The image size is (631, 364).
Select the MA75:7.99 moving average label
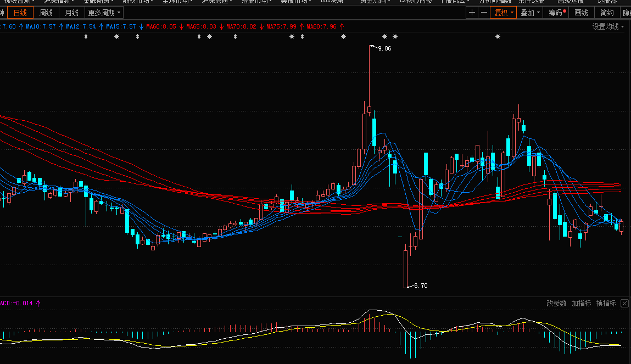tap(281, 26)
